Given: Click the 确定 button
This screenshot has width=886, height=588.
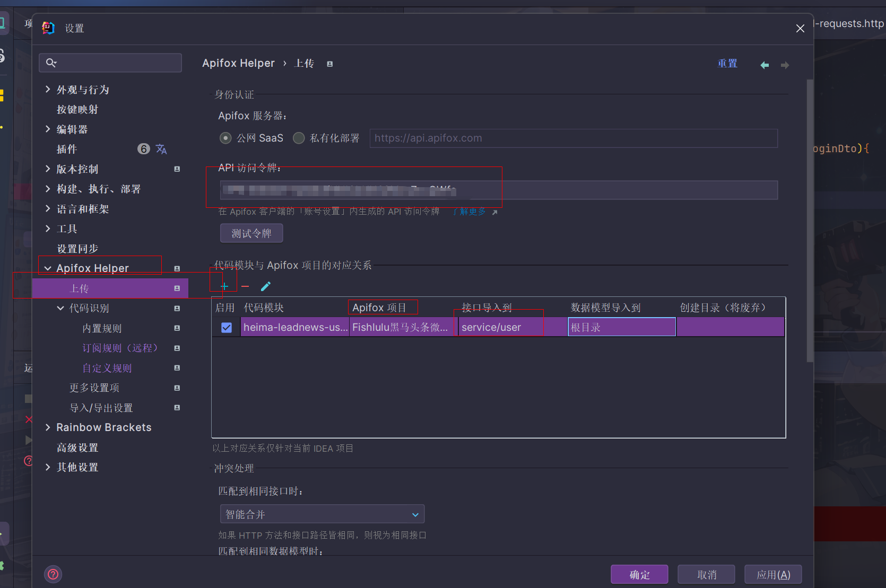Looking at the screenshot, I should tap(639, 574).
